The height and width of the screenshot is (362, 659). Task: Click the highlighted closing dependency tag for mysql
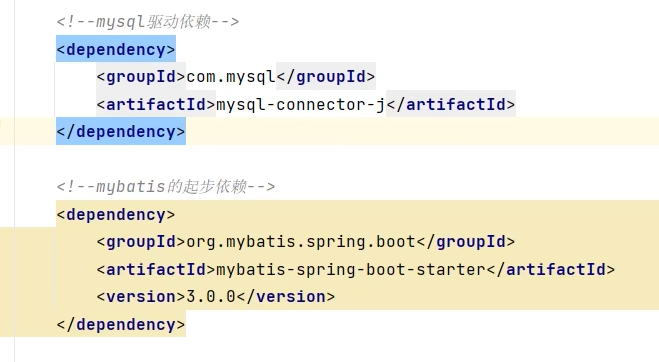[x=121, y=132]
